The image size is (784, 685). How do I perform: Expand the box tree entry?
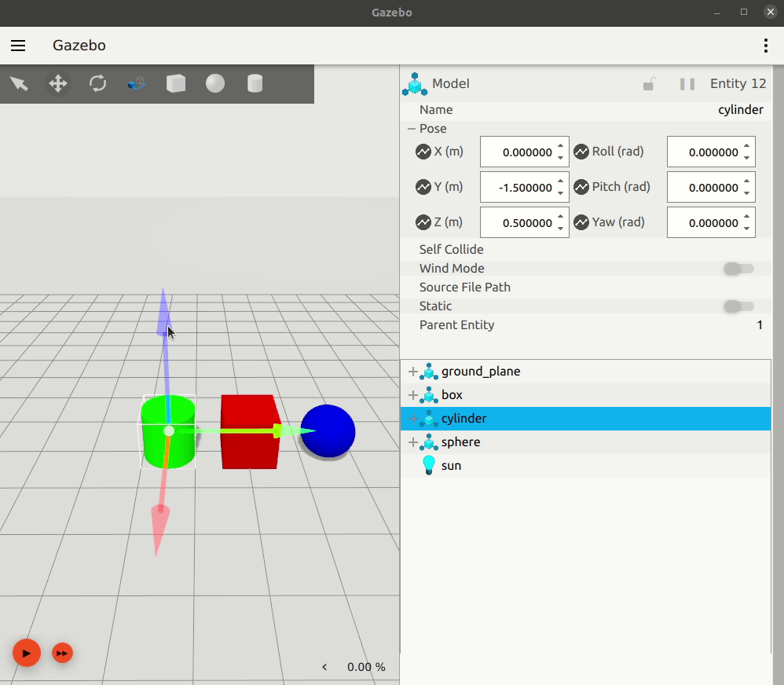pyautogui.click(x=412, y=395)
